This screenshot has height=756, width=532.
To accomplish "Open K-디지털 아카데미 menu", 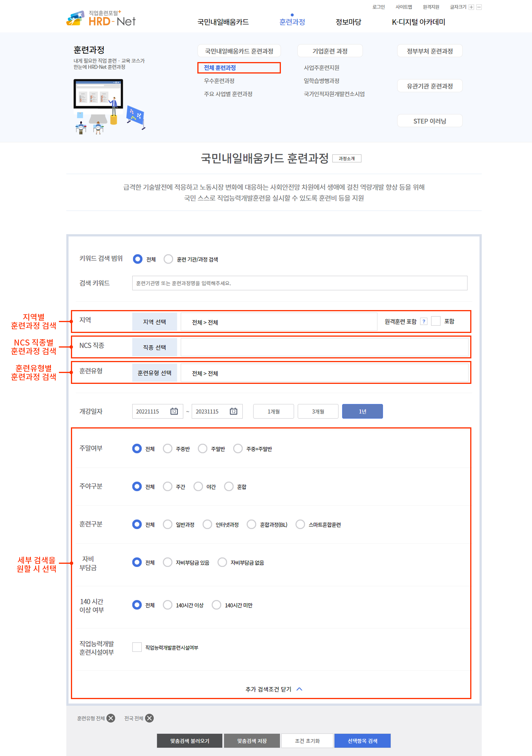I will [x=418, y=22].
